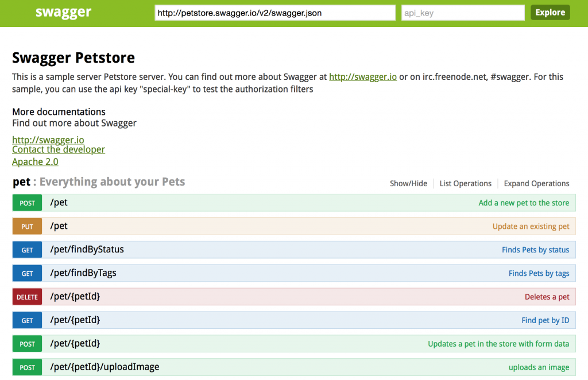This screenshot has width=588, height=380.
Task: Click the 'More documentations' text
Action: coord(59,112)
